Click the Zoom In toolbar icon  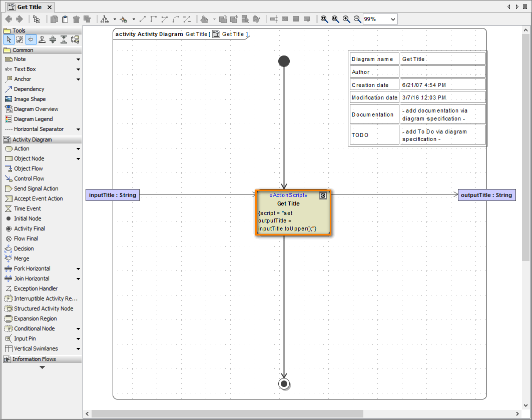pyautogui.click(x=346, y=19)
